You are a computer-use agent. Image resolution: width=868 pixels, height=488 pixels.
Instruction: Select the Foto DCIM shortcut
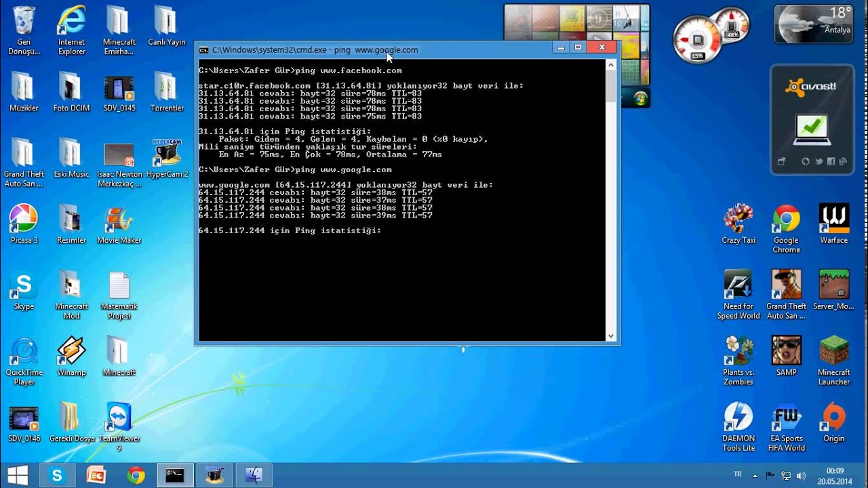click(72, 91)
